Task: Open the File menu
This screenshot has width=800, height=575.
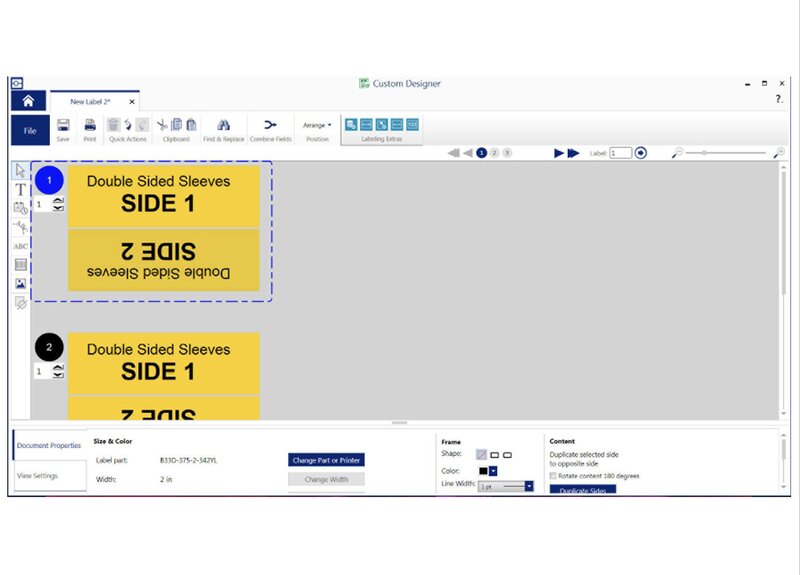Action: point(30,130)
